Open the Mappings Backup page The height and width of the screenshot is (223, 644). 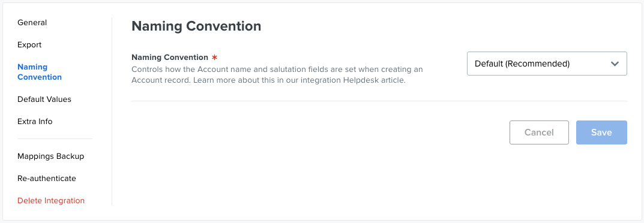click(x=50, y=156)
